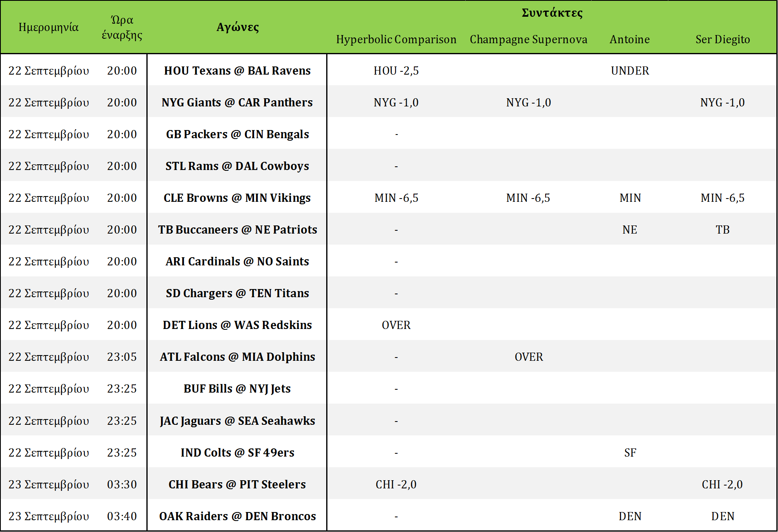Click the UNDER pick in Antoine's column
The width and height of the screenshot is (778, 532).
coord(630,71)
